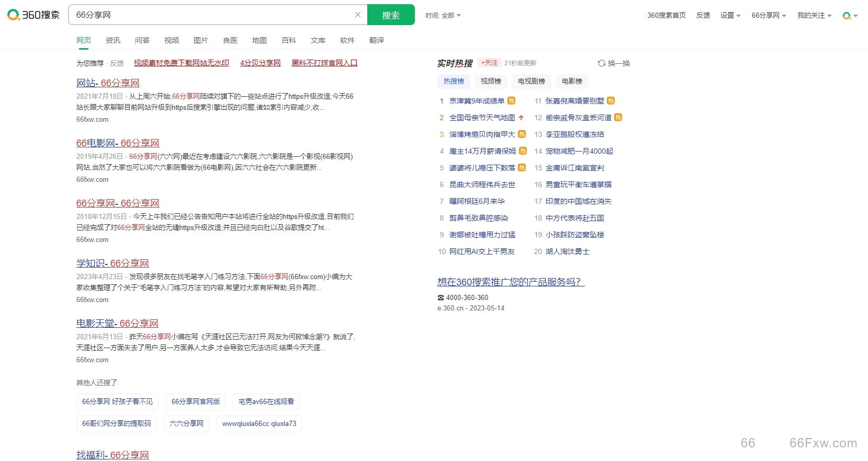
Task: Open the 我的关注 dropdown
Action: click(814, 15)
